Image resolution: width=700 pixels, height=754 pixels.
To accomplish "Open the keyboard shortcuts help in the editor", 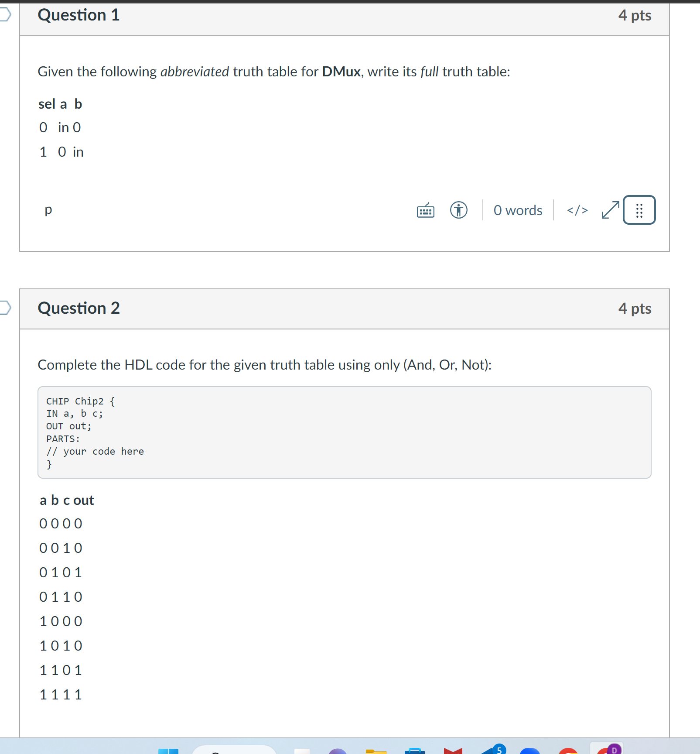I will [x=425, y=210].
